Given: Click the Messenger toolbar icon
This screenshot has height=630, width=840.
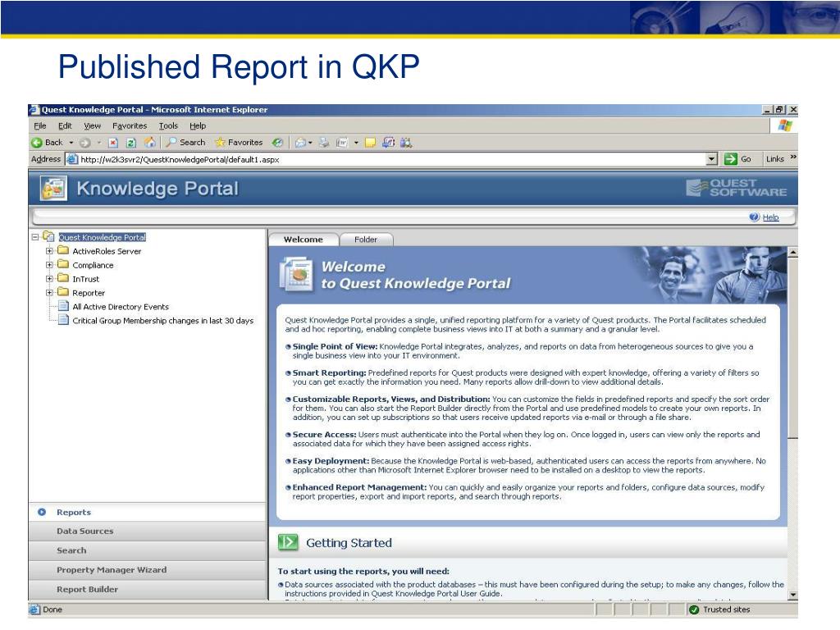Looking at the screenshot, I should [x=389, y=143].
